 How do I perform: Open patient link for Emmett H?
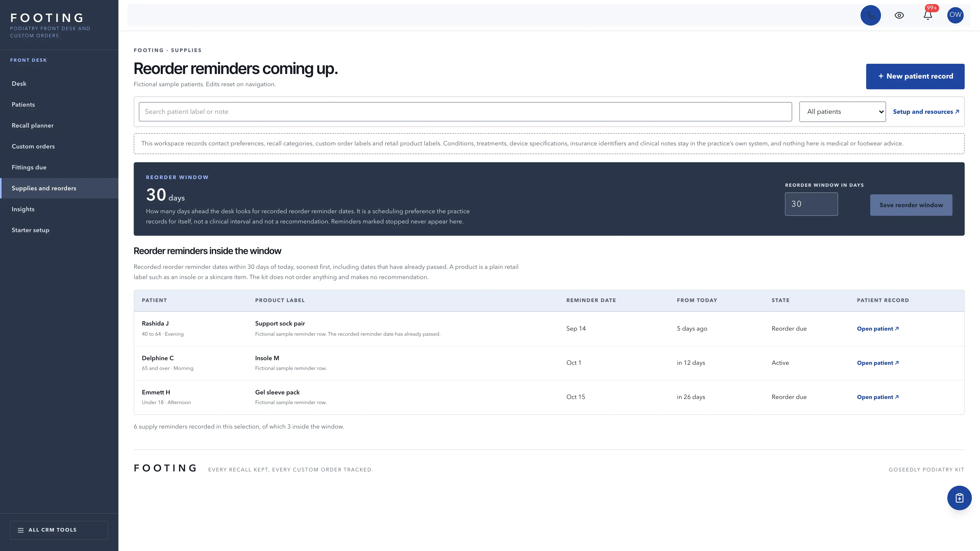pos(878,397)
